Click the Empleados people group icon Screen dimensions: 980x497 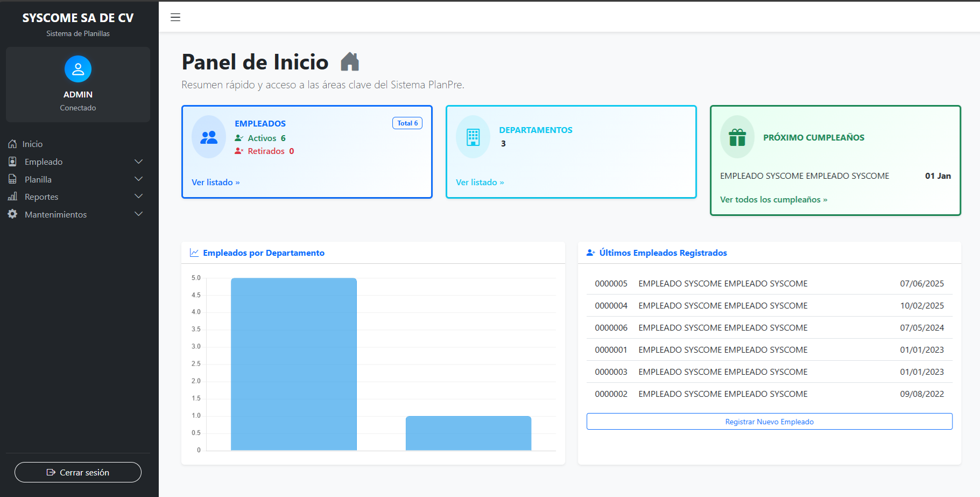pos(209,137)
